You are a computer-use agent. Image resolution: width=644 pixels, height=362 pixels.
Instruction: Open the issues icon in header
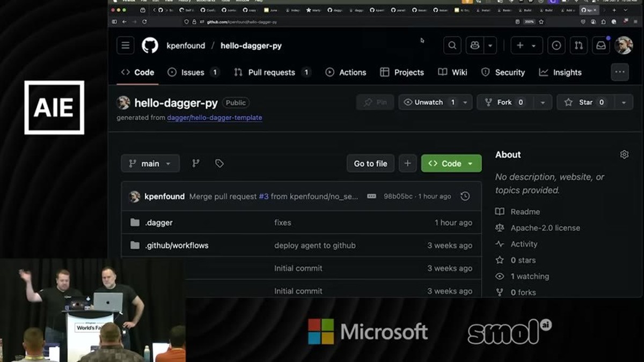click(x=557, y=46)
